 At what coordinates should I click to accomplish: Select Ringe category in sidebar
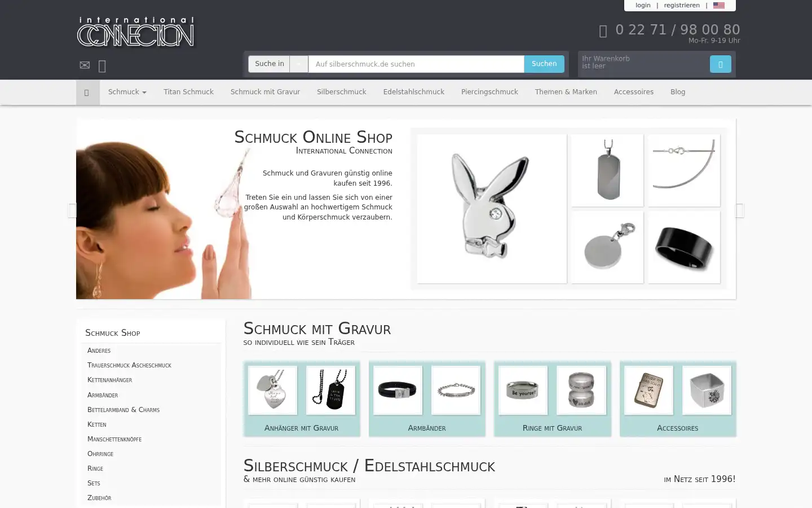[x=95, y=468]
